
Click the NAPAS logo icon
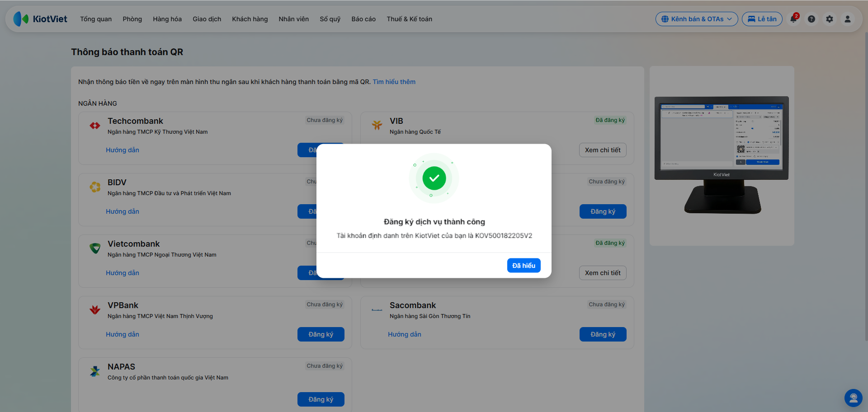pyautogui.click(x=95, y=371)
